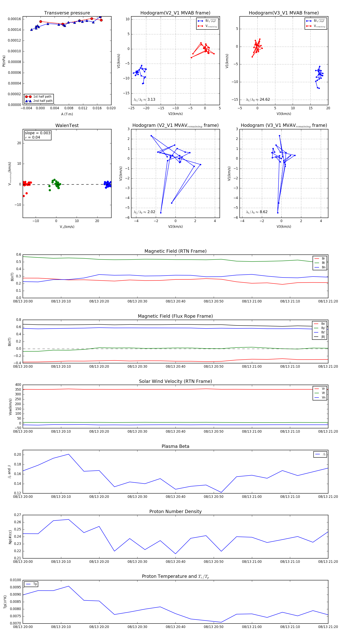The image size is (351, 644).
Task: Click the Bx' legend entry
Action: (320, 324)
